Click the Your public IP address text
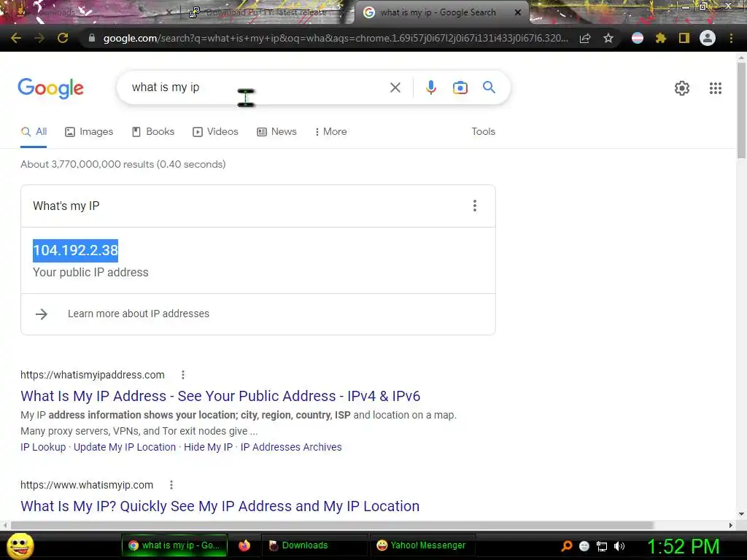The width and height of the screenshot is (747, 560). coord(90,273)
